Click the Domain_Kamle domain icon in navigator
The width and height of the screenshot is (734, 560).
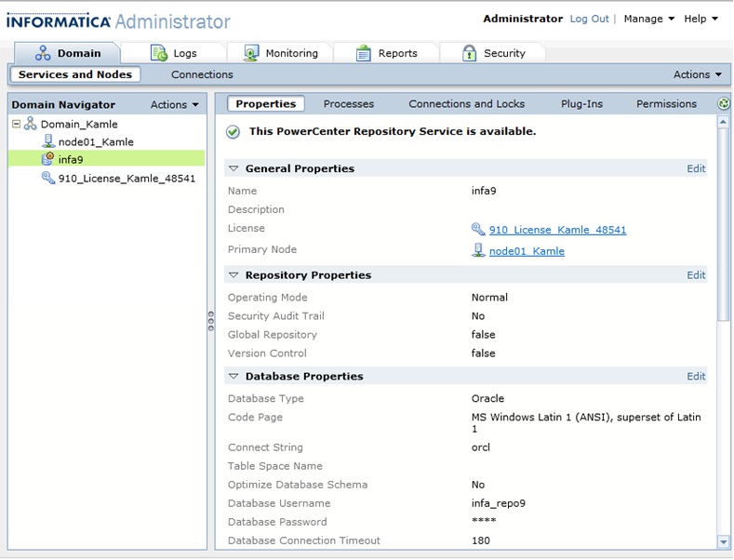pyautogui.click(x=31, y=124)
